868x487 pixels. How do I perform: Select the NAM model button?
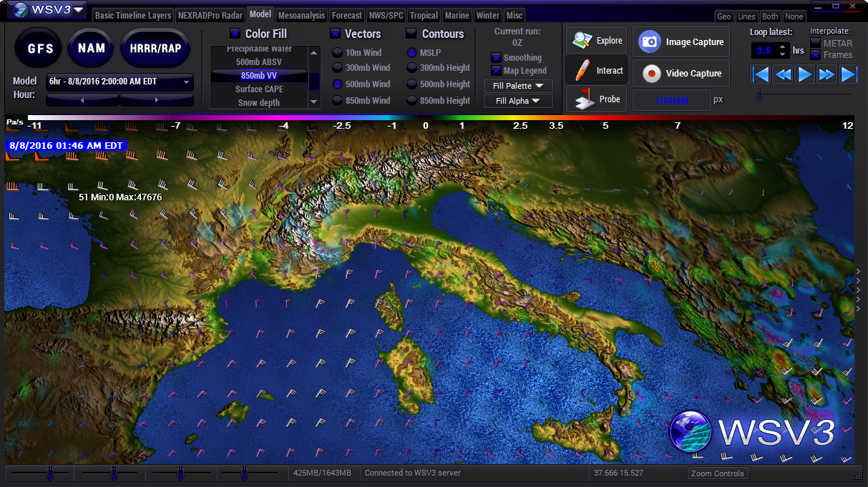click(91, 48)
